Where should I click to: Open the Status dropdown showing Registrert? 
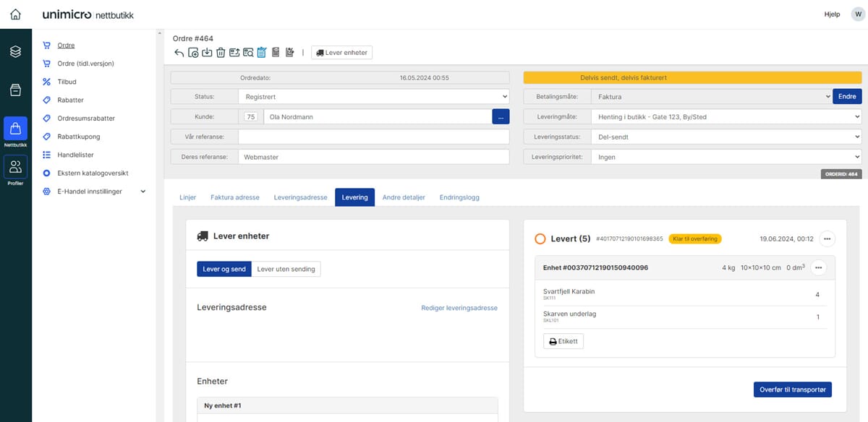click(x=373, y=96)
